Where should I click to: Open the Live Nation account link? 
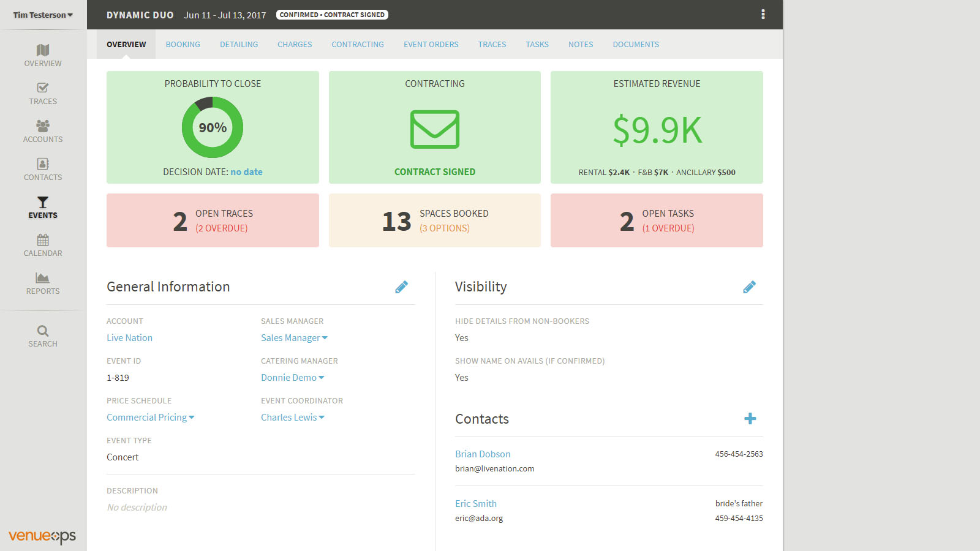[129, 338]
